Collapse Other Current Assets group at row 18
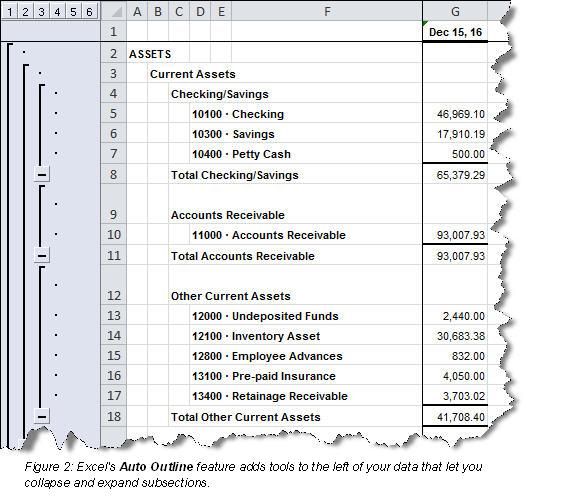The width and height of the screenshot is (580, 501). [x=42, y=417]
